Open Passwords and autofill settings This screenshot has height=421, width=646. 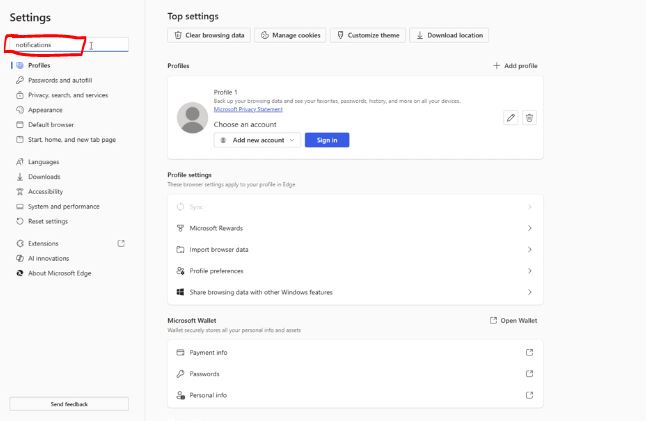click(x=60, y=80)
